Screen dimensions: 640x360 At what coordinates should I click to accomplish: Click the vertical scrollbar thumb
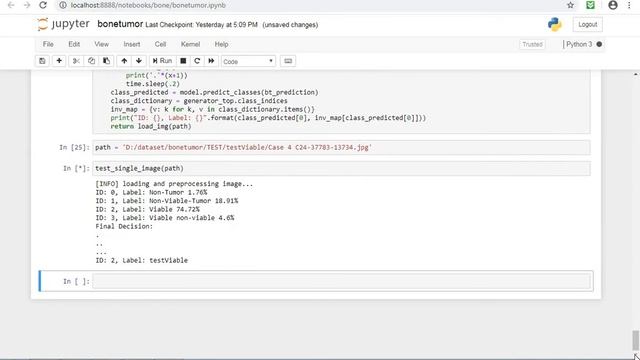coord(636,339)
